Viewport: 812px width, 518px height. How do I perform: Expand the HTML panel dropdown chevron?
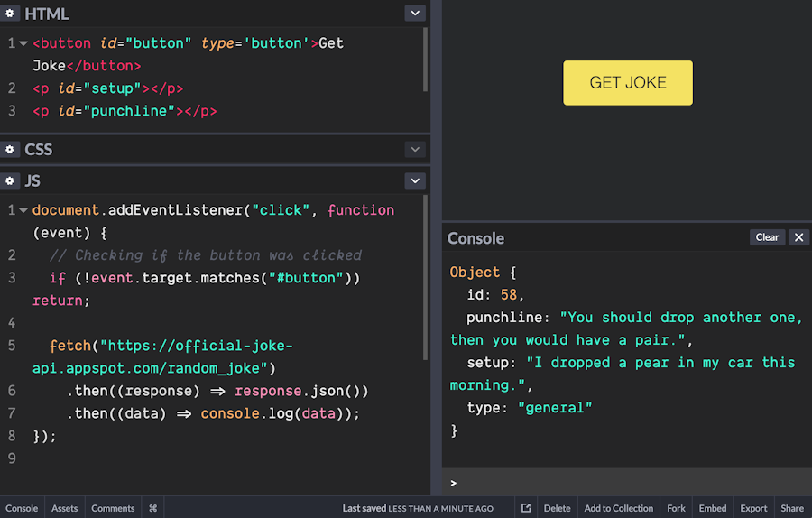pos(414,14)
